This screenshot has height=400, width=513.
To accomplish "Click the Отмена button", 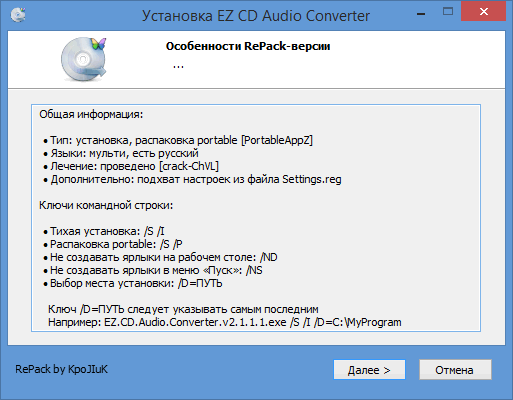I will (455, 370).
